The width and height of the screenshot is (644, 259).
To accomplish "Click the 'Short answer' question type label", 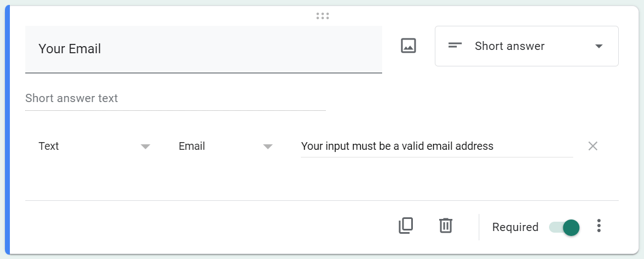I will coord(509,47).
